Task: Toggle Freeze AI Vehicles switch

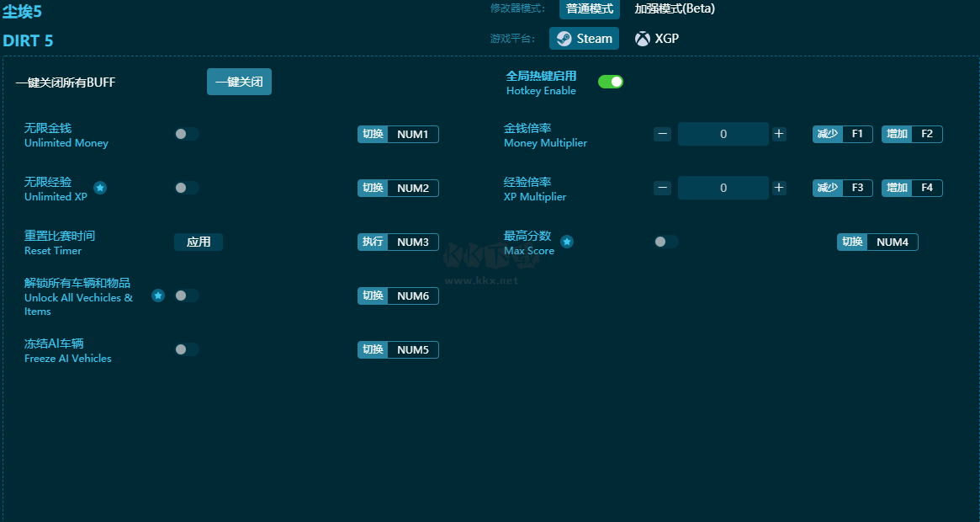Action: click(x=186, y=349)
